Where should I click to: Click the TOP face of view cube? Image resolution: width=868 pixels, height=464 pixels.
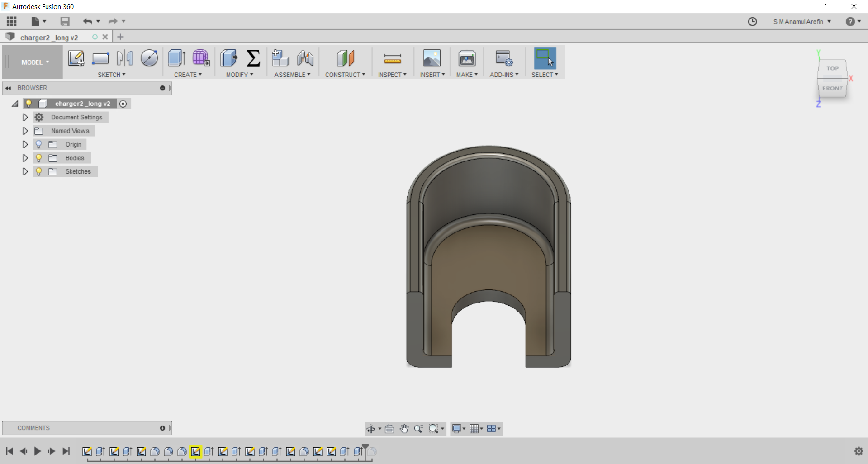pyautogui.click(x=832, y=68)
